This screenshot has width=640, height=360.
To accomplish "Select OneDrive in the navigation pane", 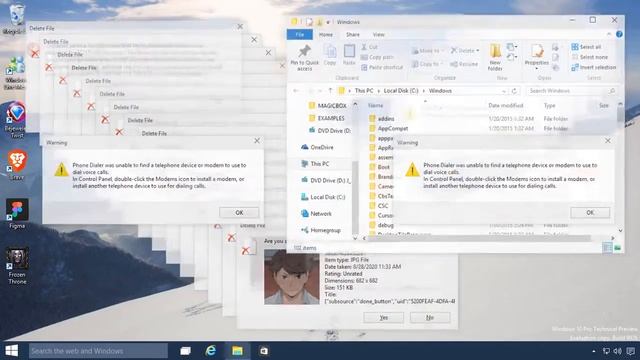I will (317, 147).
